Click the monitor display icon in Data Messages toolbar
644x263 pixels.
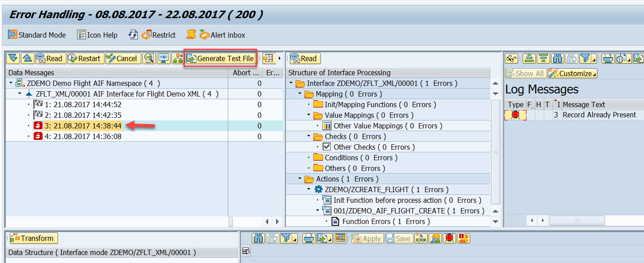click(x=164, y=58)
